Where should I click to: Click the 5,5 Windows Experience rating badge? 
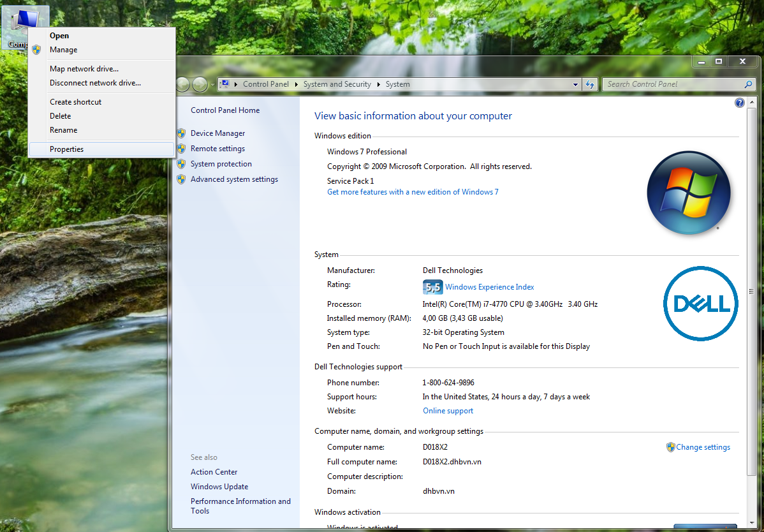coord(432,287)
